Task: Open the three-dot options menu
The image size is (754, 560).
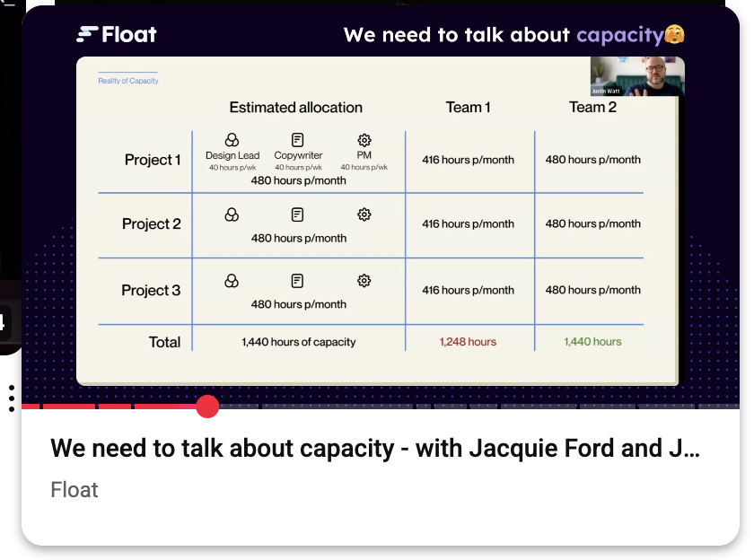Action: (x=11, y=398)
